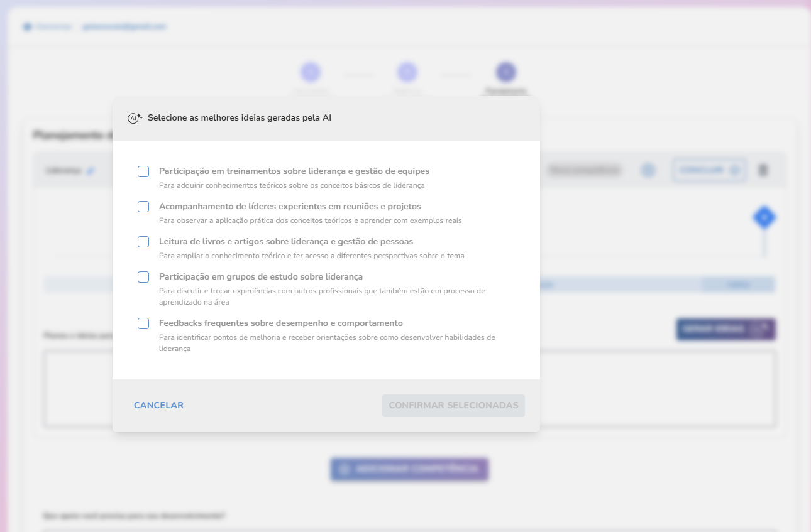Click the third step circle in stepper
Image resolution: width=811 pixels, height=532 pixels.
pyautogui.click(x=505, y=72)
